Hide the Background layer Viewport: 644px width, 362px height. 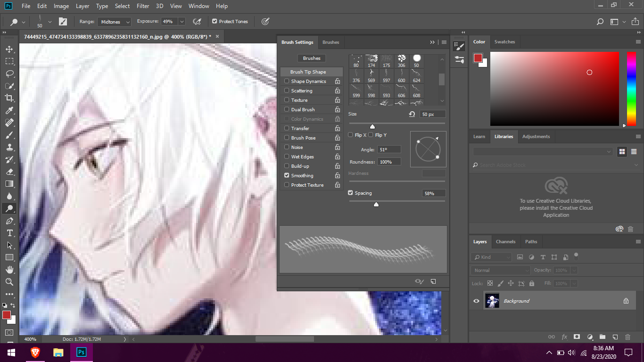(476, 301)
